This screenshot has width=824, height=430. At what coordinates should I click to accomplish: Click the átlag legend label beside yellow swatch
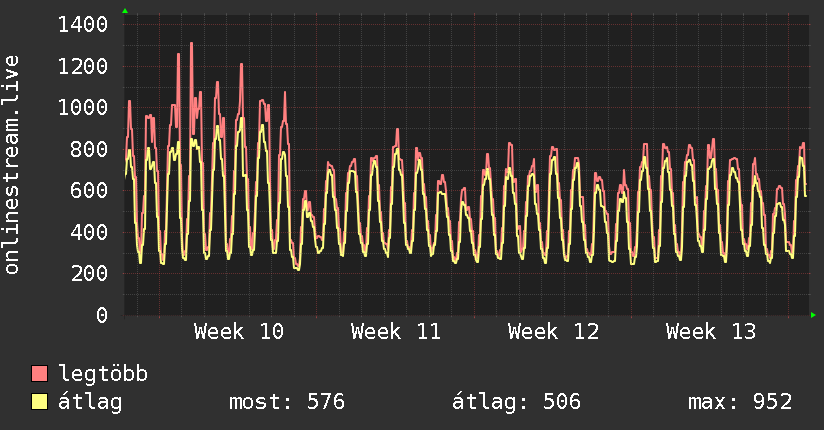(90, 402)
